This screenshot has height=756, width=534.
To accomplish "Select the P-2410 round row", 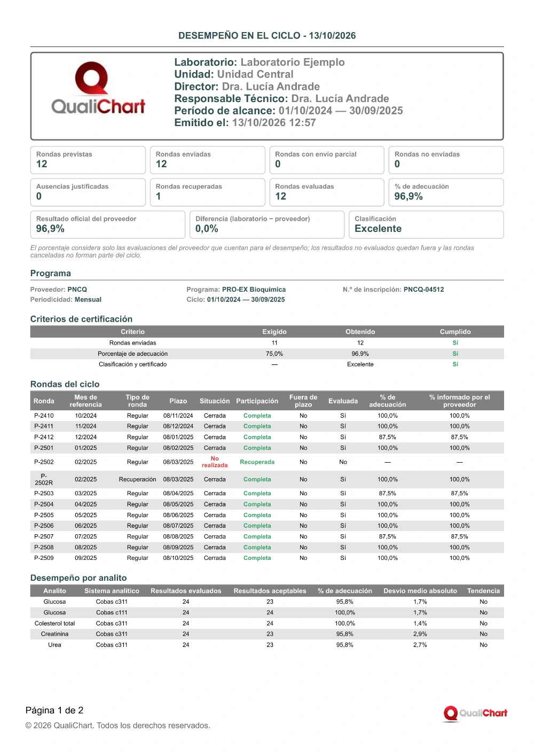I will point(267,416).
